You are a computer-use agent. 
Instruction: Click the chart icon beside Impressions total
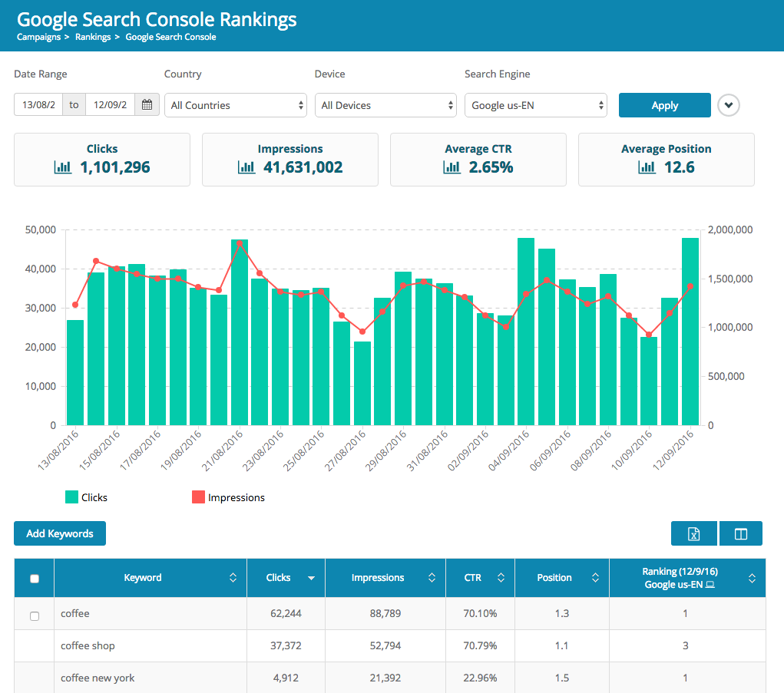[x=246, y=167]
